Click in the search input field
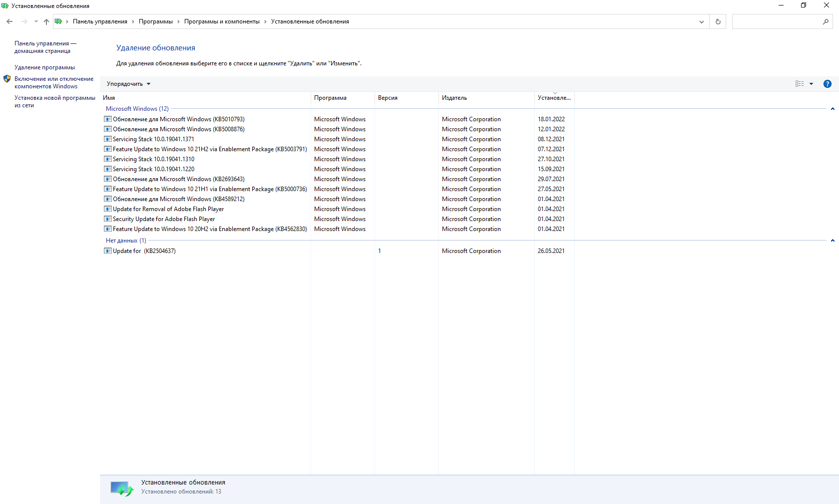 (776, 21)
